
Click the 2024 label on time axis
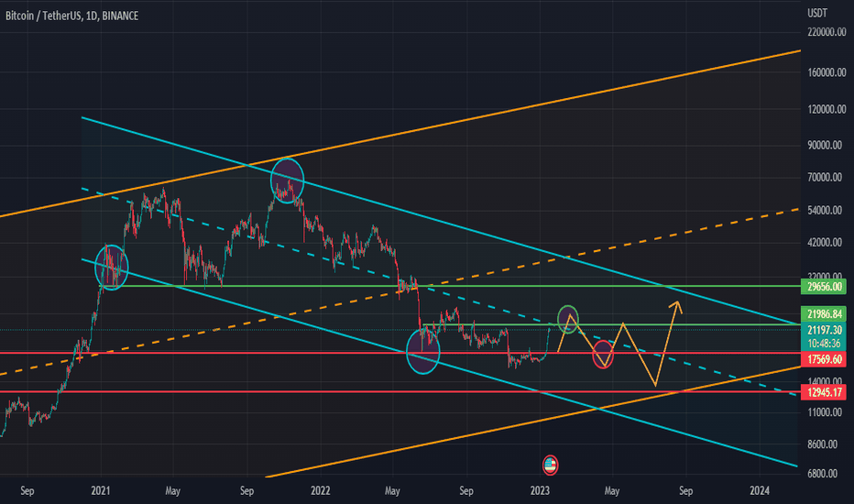(760, 491)
